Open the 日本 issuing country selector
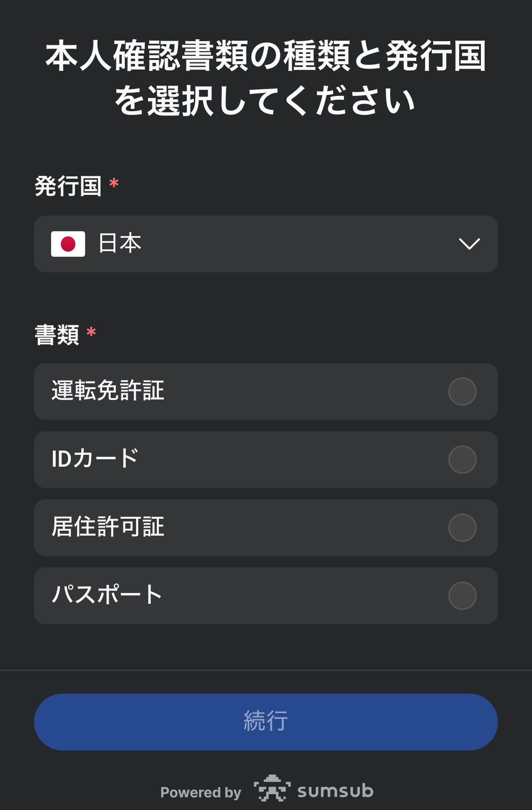Image resolution: width=532 pixels, height=810 pixels. 265,244
